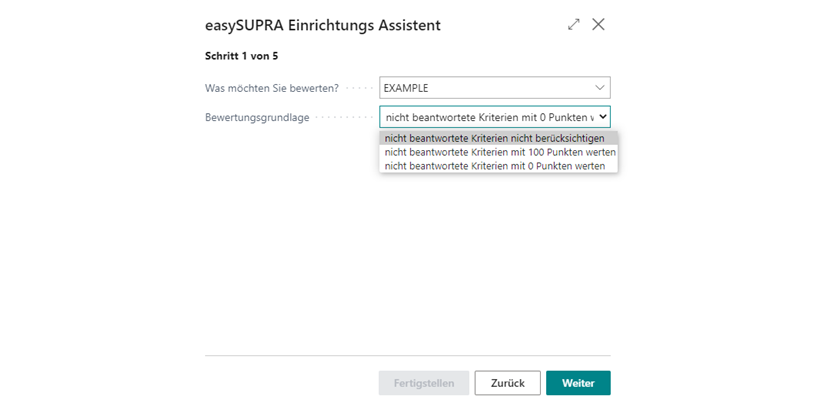Viewport: 816px width, 412px height.
Task: Open the EXAMPLE lookup chevron
Action: point(600,88)
